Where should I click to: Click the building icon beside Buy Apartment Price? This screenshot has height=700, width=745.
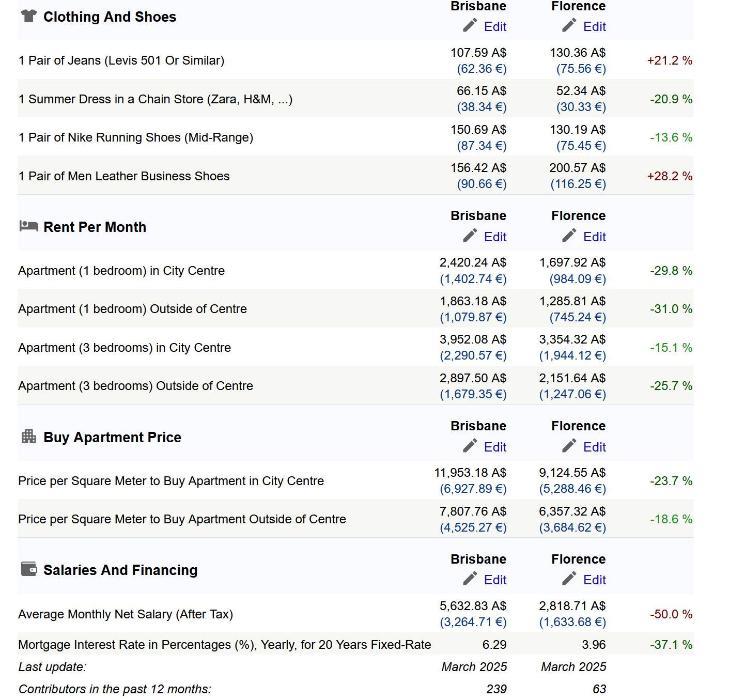click(x=28, y=437)
